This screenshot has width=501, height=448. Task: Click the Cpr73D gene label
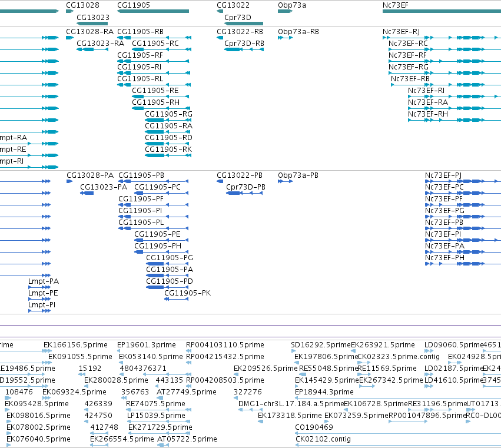pos(238,17)
